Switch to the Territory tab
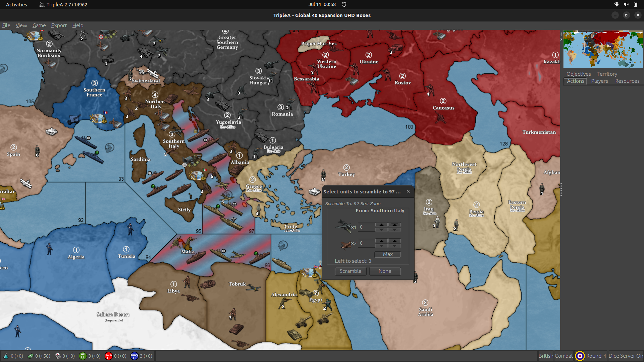The width and height of the screenshot is (644, 362). pyautogui.click(x=606, y=74)
